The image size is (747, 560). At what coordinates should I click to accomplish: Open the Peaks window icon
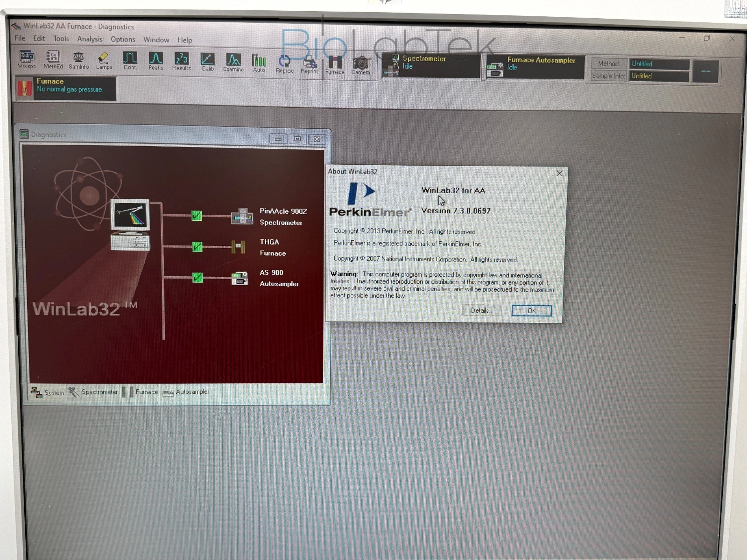tap(155, 61)
